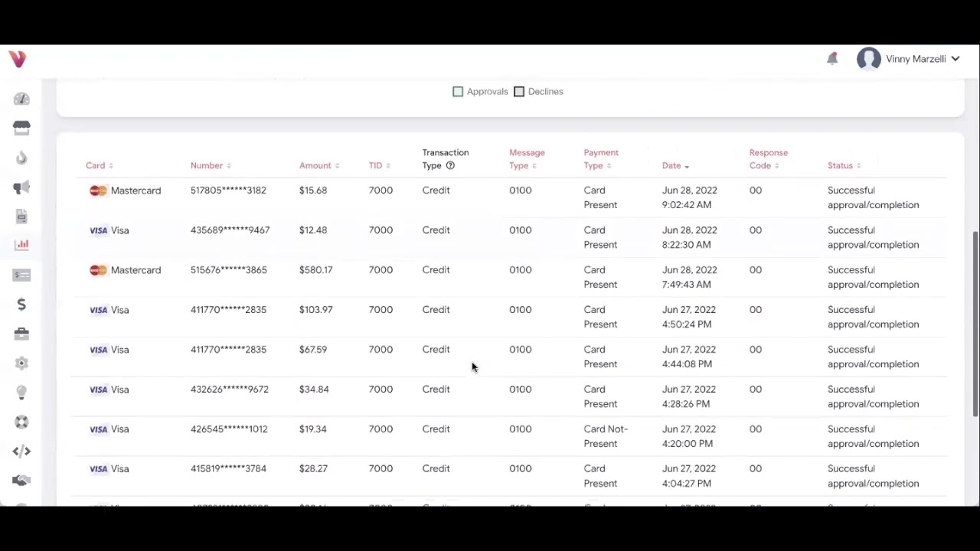Image resolution: width=980 pixels, height=551 pixels.
Task: Sort table by Status column
Action: point(844,165)
